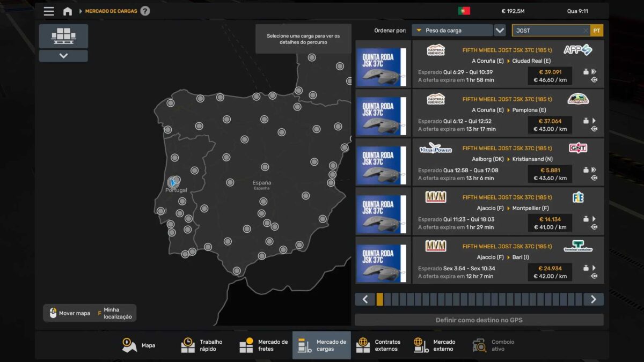Viewport: 644px width, 362px height.
Task: Select first page marker in pagination bar
Action: [380, 299]
